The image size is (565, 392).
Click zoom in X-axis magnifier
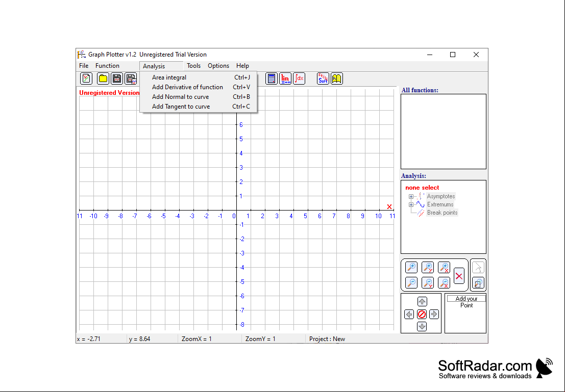[x=444, y=267]
